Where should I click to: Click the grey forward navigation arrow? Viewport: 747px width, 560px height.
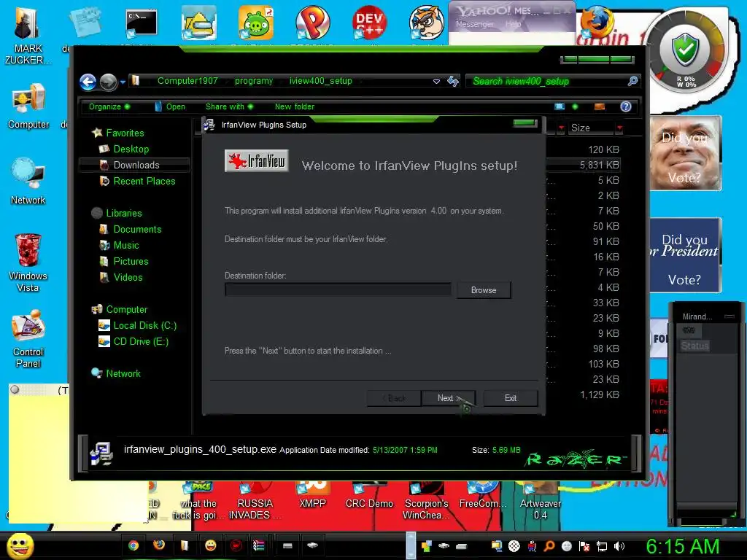[x=109, y=82]
